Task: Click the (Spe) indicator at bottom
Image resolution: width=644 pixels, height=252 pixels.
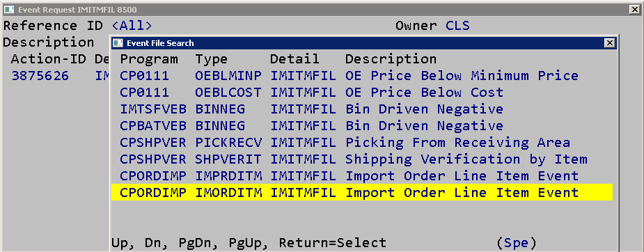Action: (517, 242)
